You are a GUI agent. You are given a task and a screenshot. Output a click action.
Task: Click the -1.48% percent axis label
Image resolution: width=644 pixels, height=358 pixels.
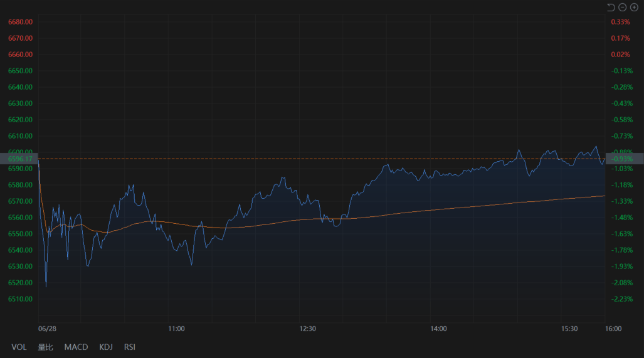(622, 218)
